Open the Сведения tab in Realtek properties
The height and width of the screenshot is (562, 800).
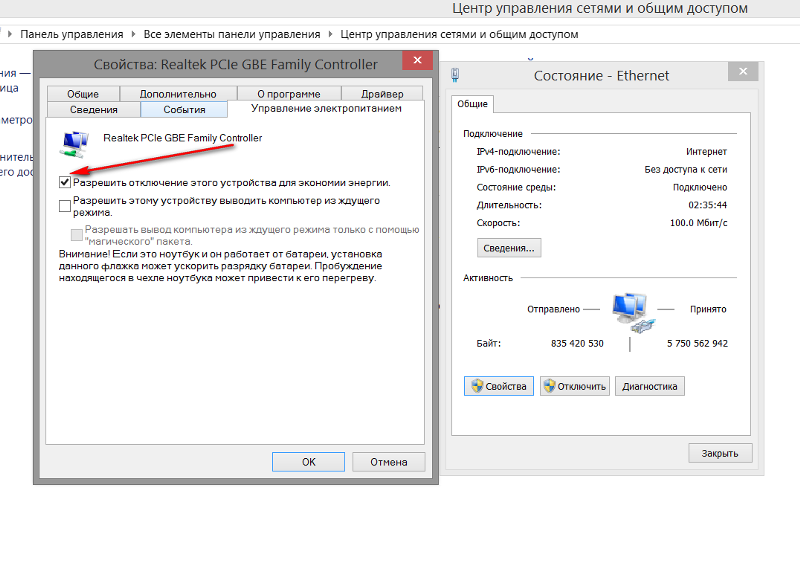(x=94, y=109)
